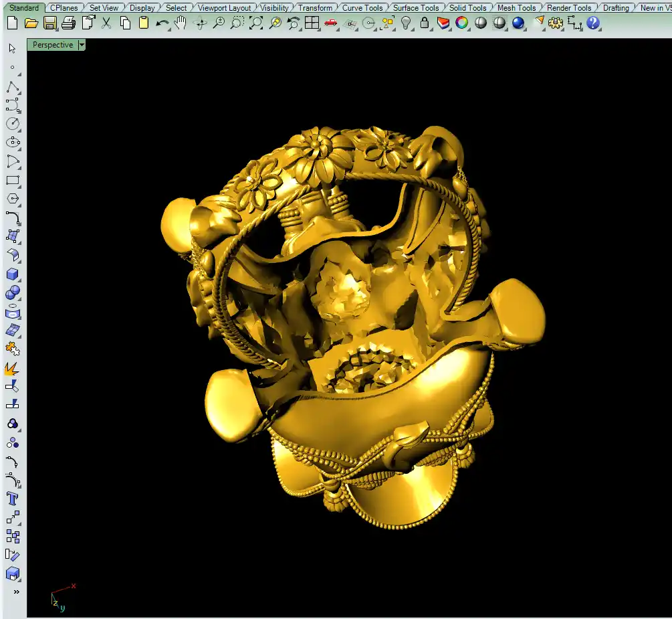Viewport: 672px width, 619px height.
Task: Select the Pan hand tool
Action: coord(181,23)
